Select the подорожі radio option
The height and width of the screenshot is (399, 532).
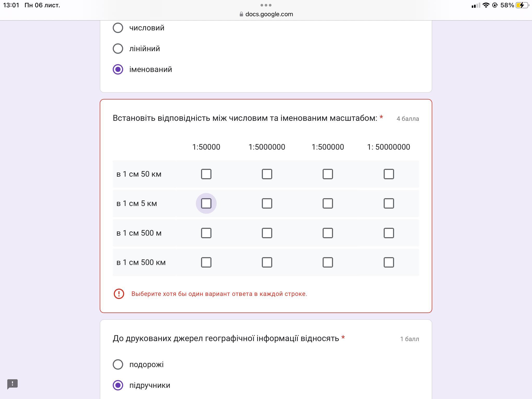pos(118,364)
